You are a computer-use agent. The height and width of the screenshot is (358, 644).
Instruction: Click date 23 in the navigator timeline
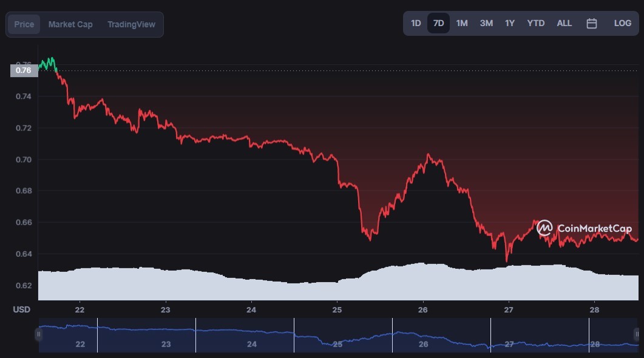[x=166, y=344]
